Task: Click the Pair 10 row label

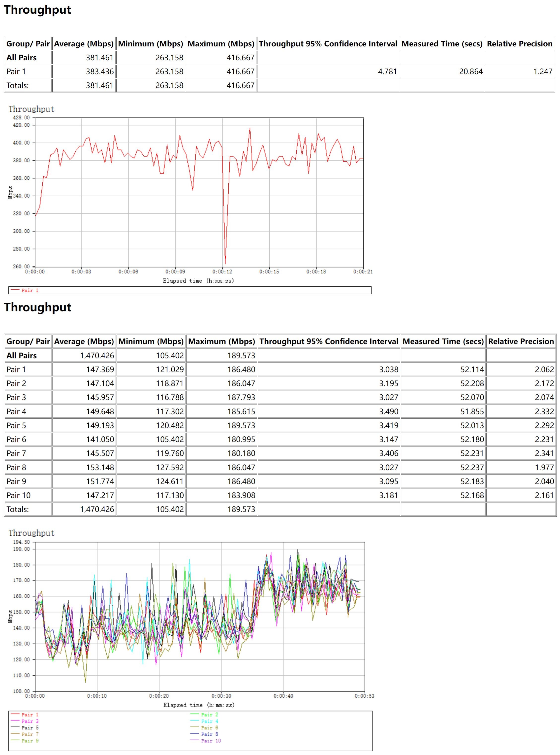Action: tap(18, 495)
